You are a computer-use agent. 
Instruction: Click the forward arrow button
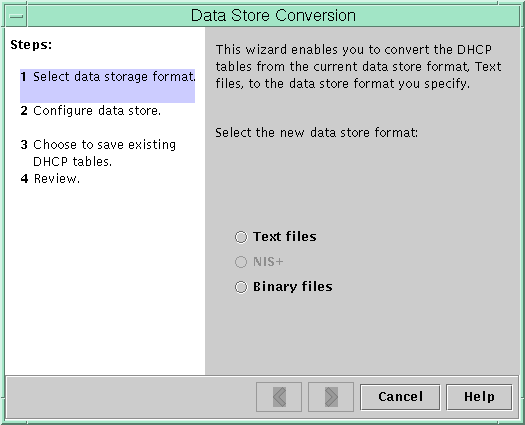point(331,397)
